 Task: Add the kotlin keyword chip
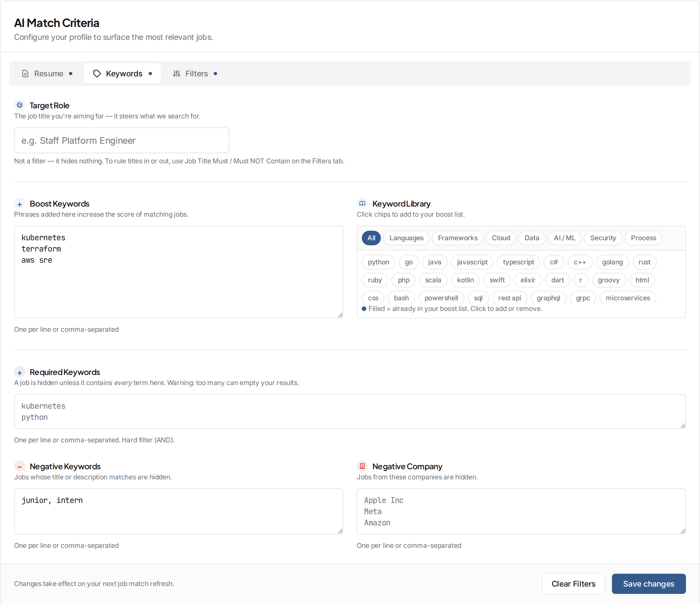point(466,280)
